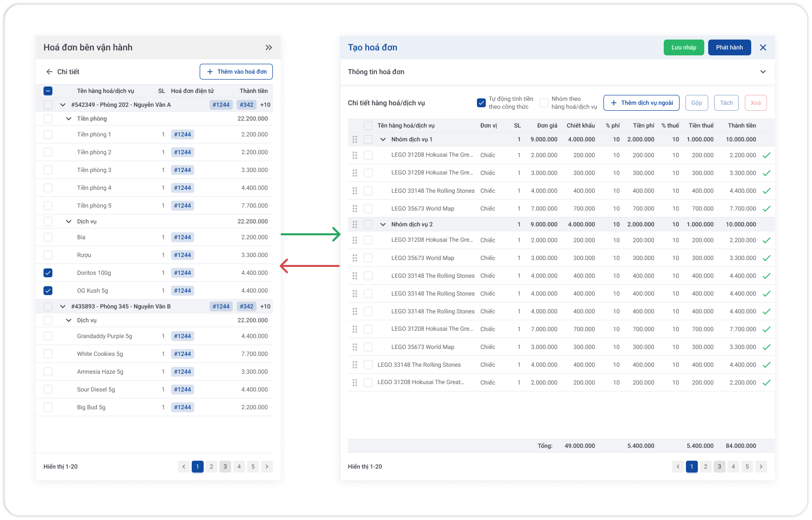Viewport: 812px width, 520px height.
Task: Grab drag handle of Nhóm dịch vụ 1
Action: [355, 139]
